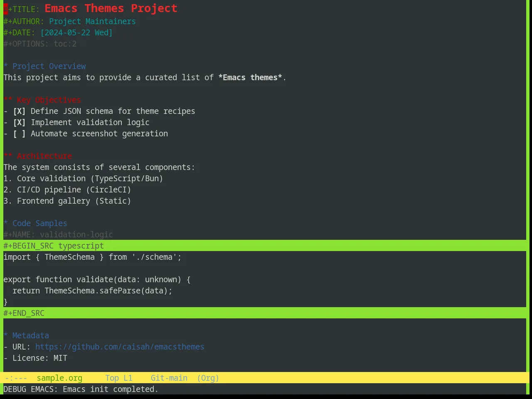Collapse the Project Overview heading star
Viewport: 532px width, 399px height.
[6, 66]
